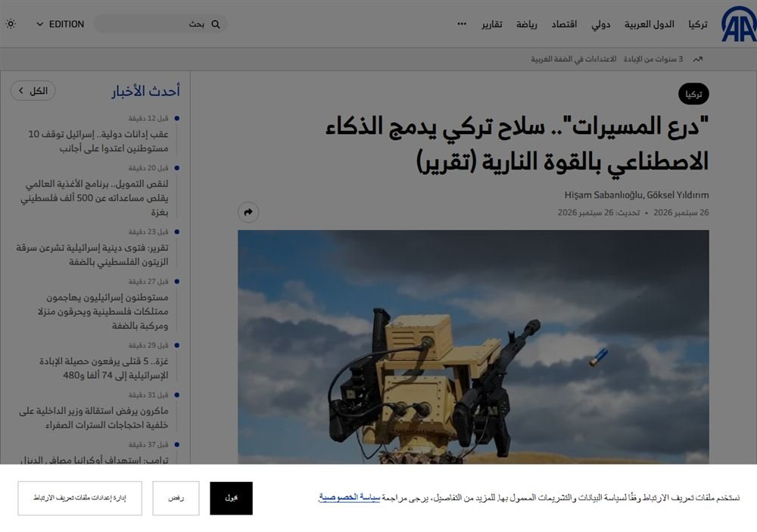
Task: Accept cookies with black قبول button
Action: (x=231, y=498)
